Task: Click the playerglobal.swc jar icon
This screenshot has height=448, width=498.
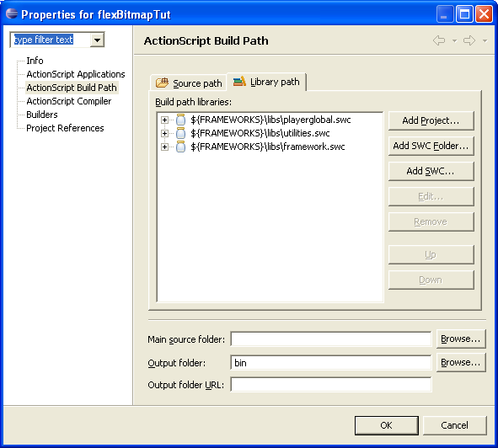Action: (x=180, y=120)
